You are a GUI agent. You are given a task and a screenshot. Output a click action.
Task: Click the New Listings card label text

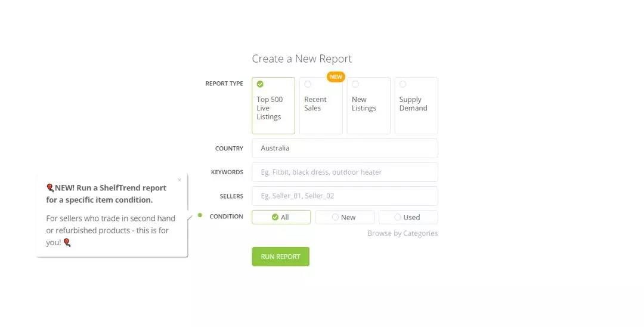click(x=364, y=104)
